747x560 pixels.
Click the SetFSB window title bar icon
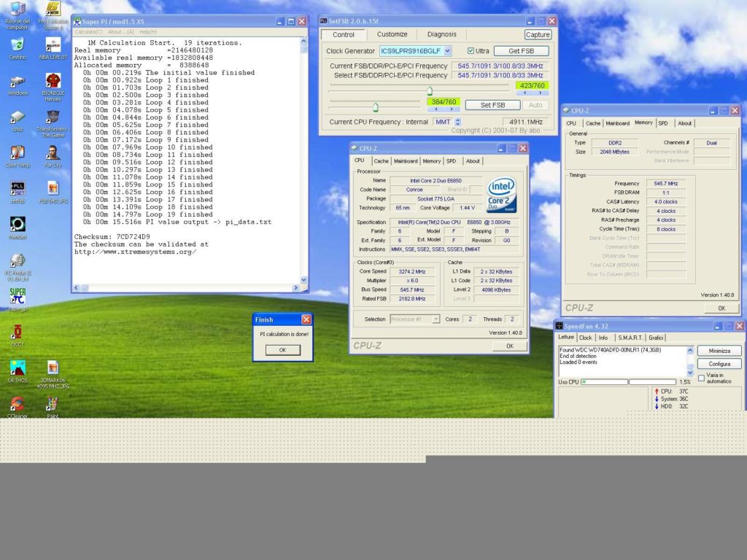323,21
